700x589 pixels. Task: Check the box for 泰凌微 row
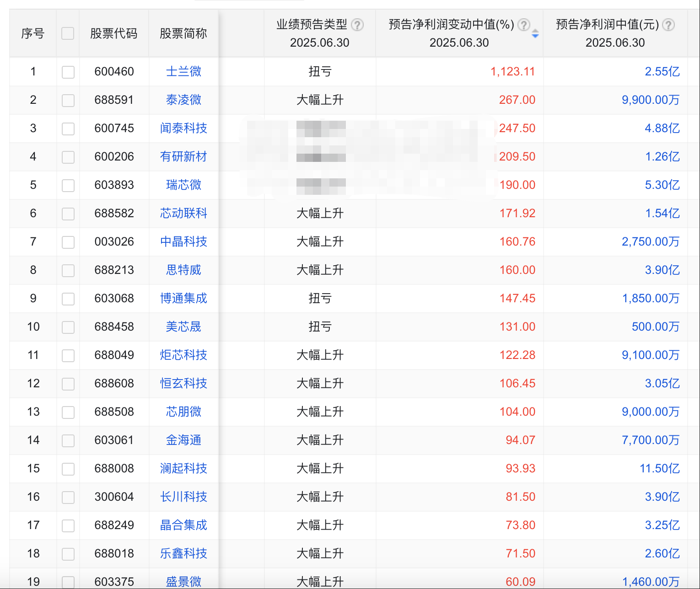[68, 100]
